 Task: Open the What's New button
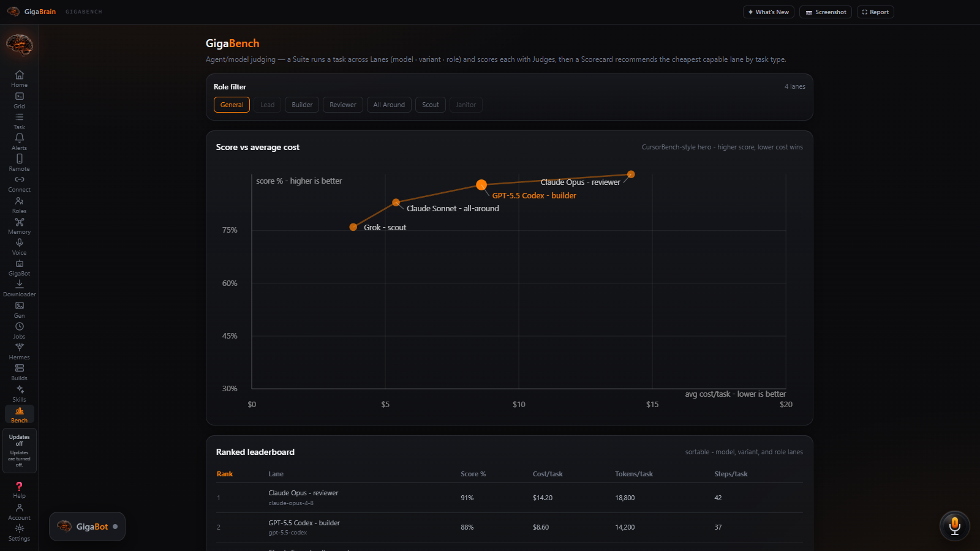769,12
